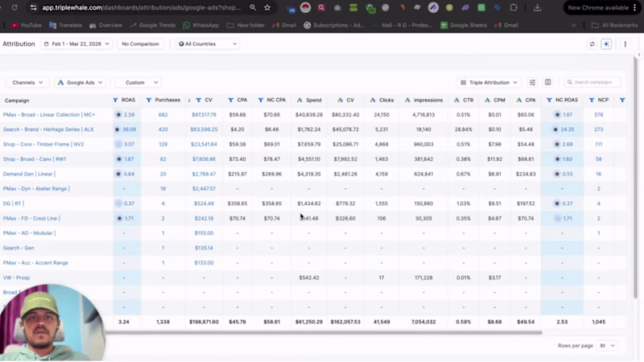Viewport: 644px width, 362px height.
Task: Open the filter sliders icon beside Triple Attribution
Action: [532, 82]
